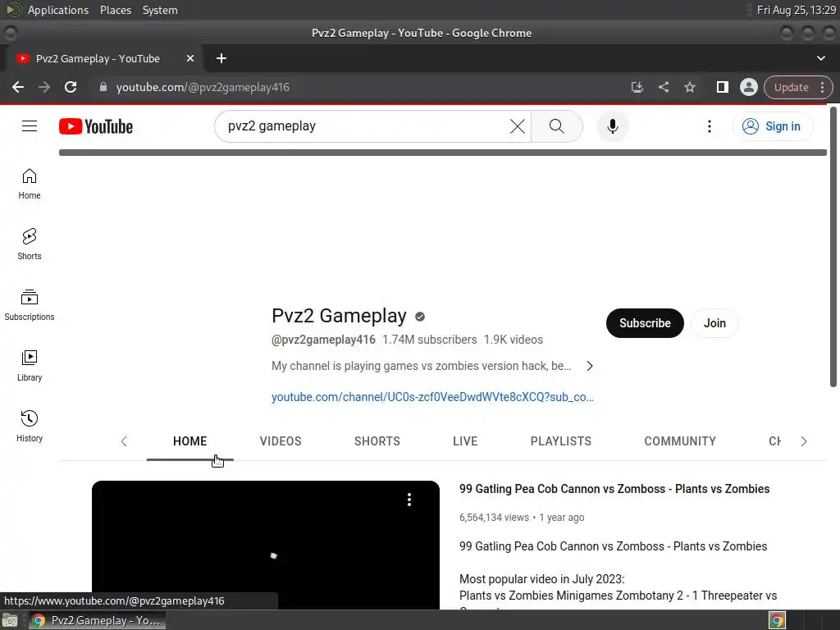Click the Chrome address bar URL

click(x=203, y=87)
